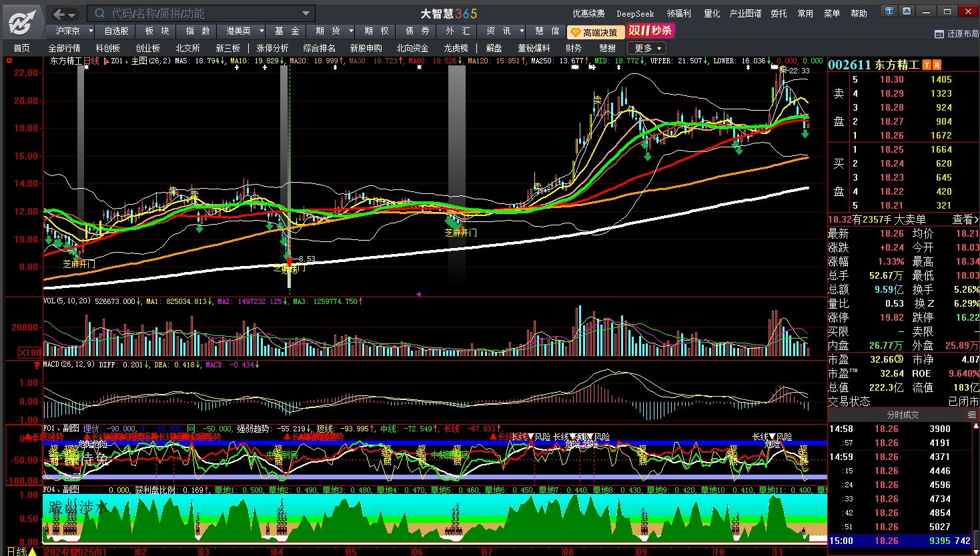Click the 代码/名称/简拼/功能 search field
Viewport: 980px width, 556px height.
click(x=201, y=13)
